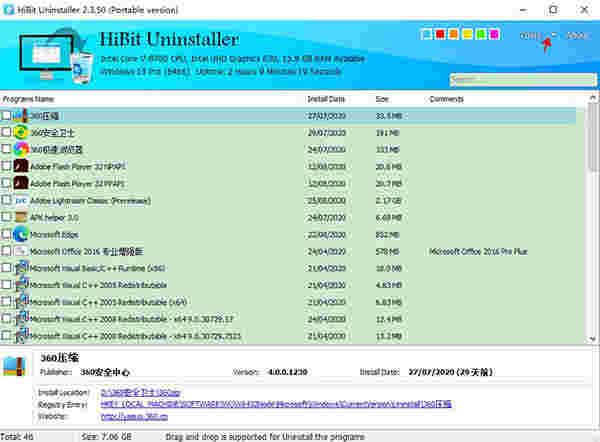Click the Total: 46 status bar entry
Viewport: 600px width, 442px height.
pyautogui.click(x=17, y=437)
